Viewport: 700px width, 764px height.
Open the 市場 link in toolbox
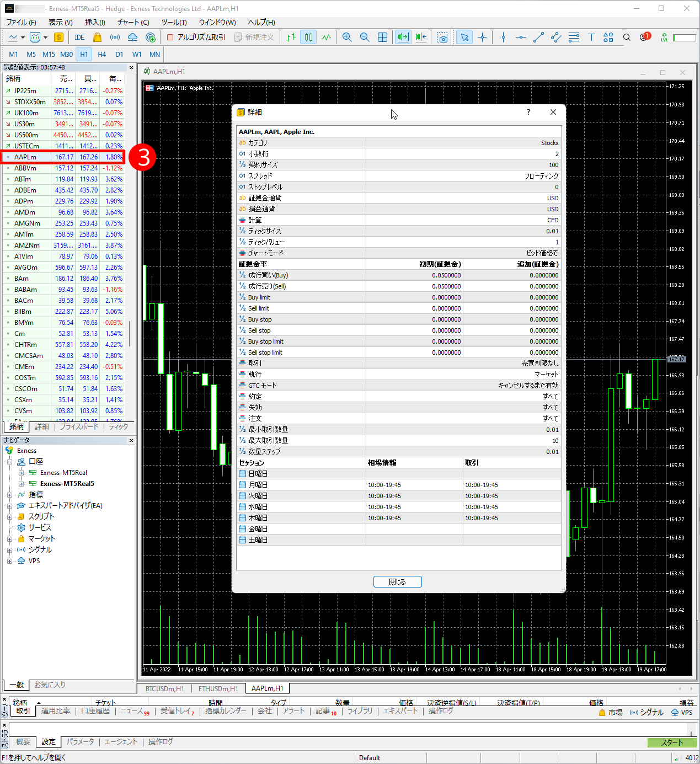[611, 712]
